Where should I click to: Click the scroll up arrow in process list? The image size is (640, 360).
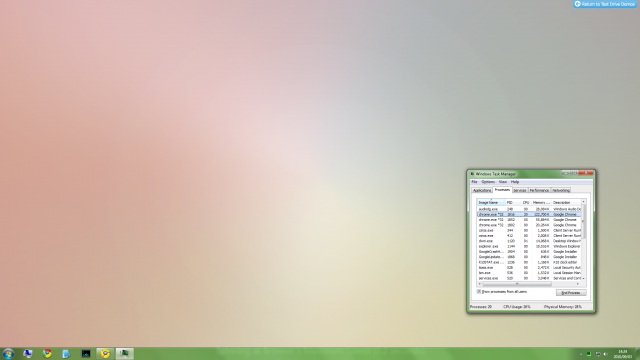(584, 202)
